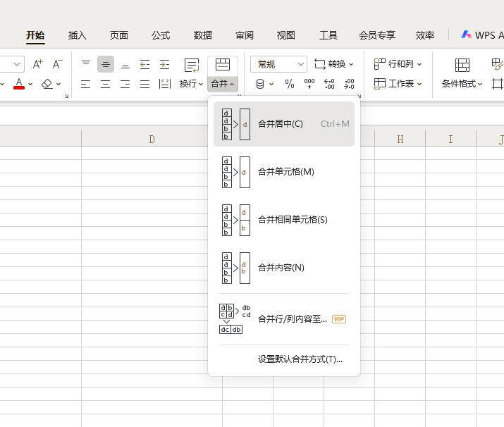The width and height of the screenshot is (504, 427).
Task: Open the 行和列 menu
Action: click(398, 64)
